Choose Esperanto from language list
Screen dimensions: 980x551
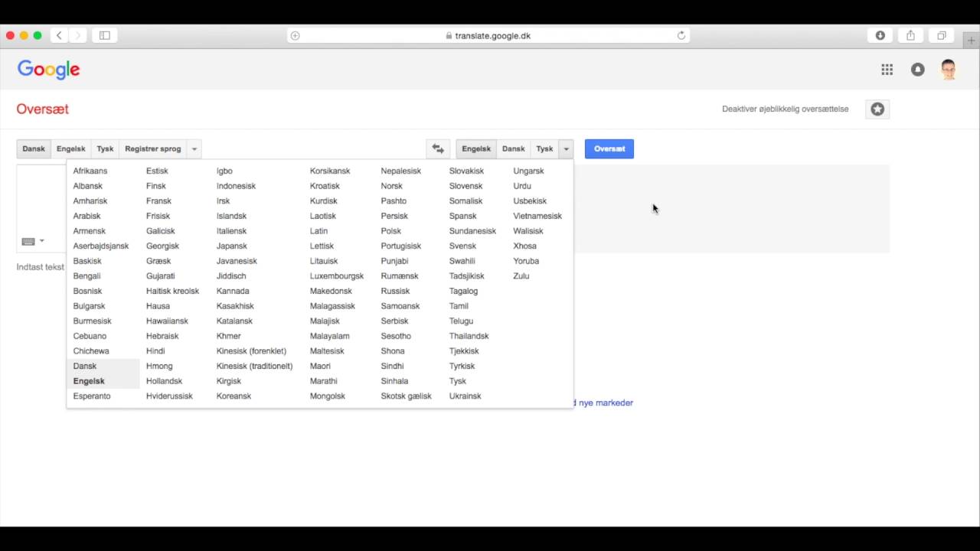(92, 396)
